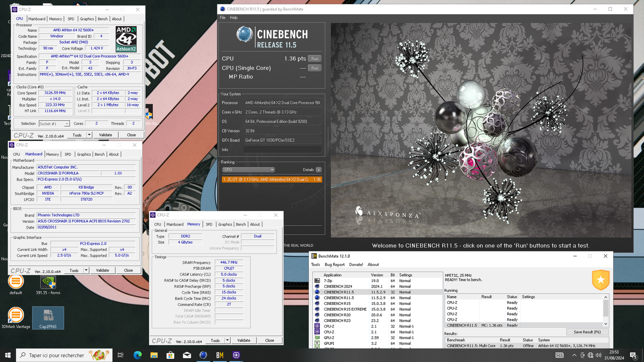
Task: Open the Tools dropdown arrow in CPU-Z Processor window
Action: [x=89, y=135]
